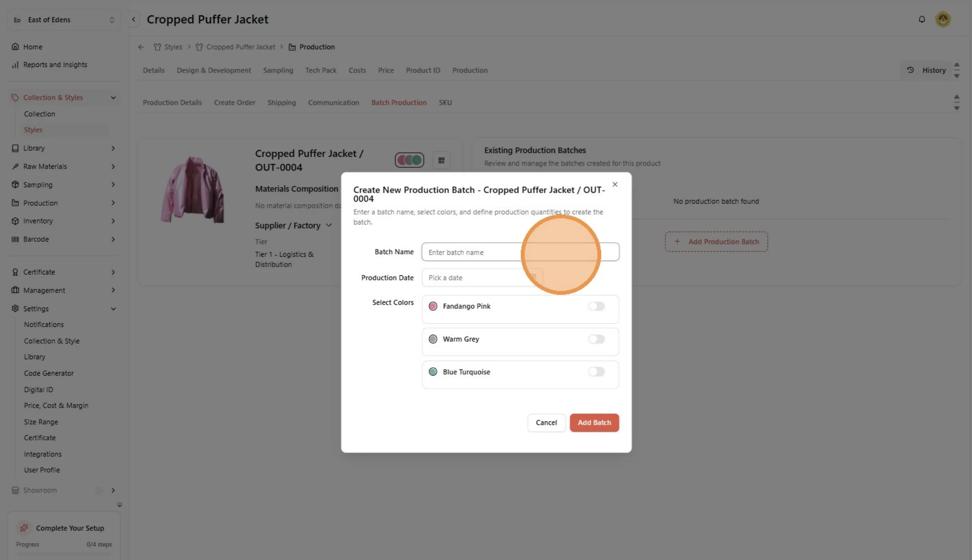Expand the Production sidebar section
The height and width of the screenshot is (560, 972).
click(x=113, y=203)
